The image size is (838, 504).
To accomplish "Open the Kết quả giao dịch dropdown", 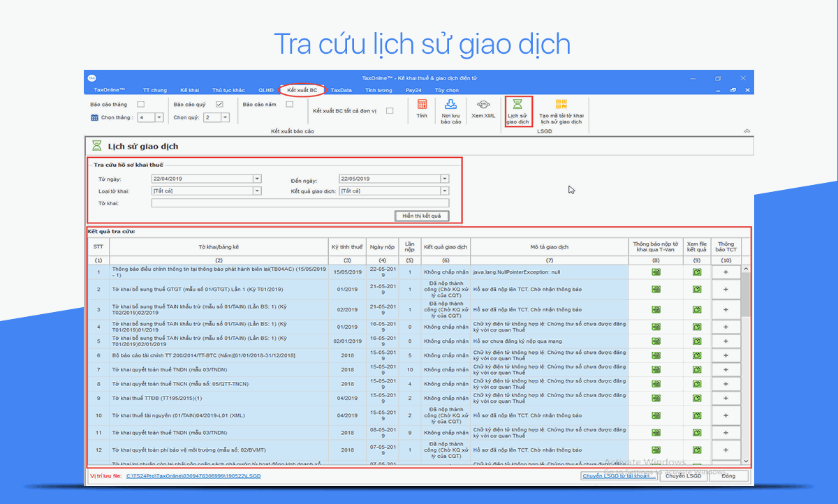I will coord(445,191).
